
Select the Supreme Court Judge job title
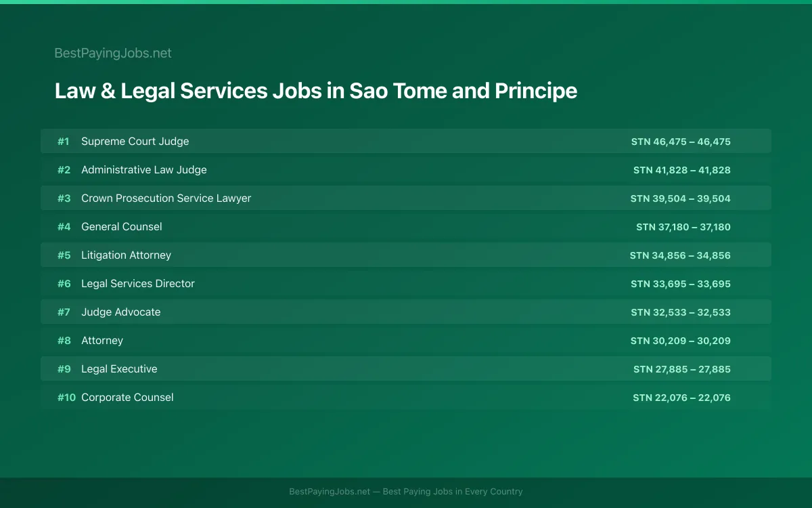[135, 142]
